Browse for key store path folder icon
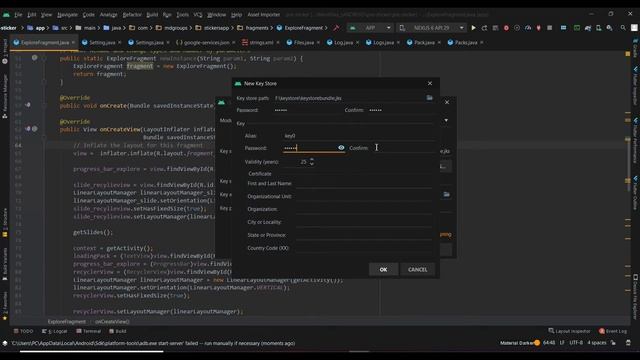The width and height of the screenshot is (640, 360). 429,98
